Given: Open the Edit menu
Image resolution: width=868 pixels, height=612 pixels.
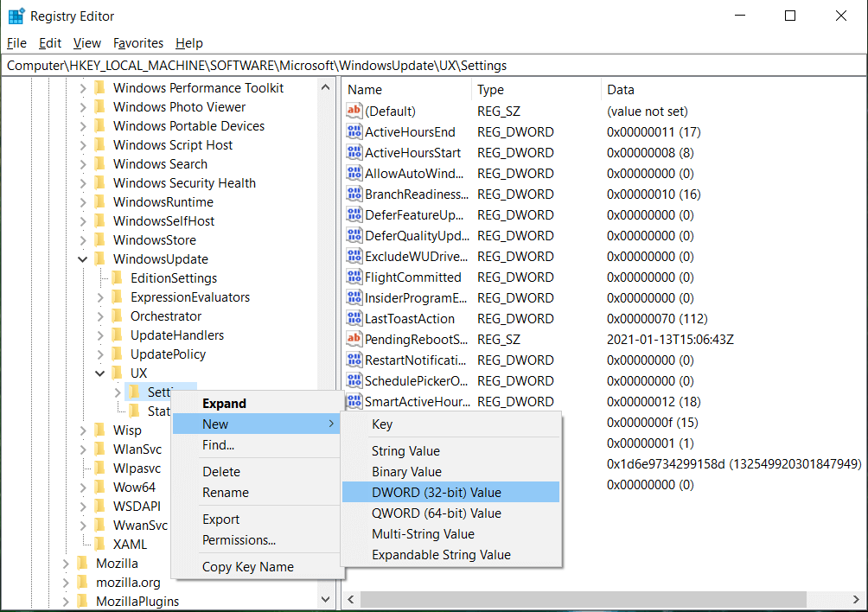Looking at the screenshot, I should pos(50,43).
